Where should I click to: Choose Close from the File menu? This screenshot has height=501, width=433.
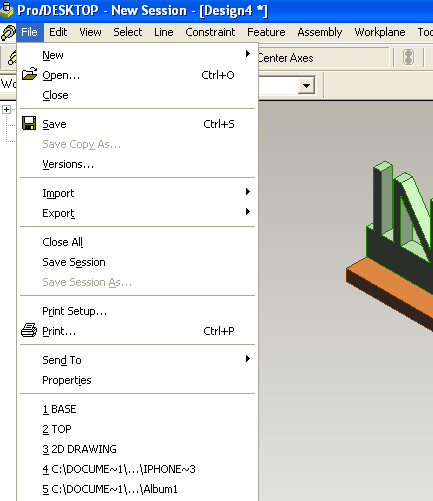[x=137, y=95]
